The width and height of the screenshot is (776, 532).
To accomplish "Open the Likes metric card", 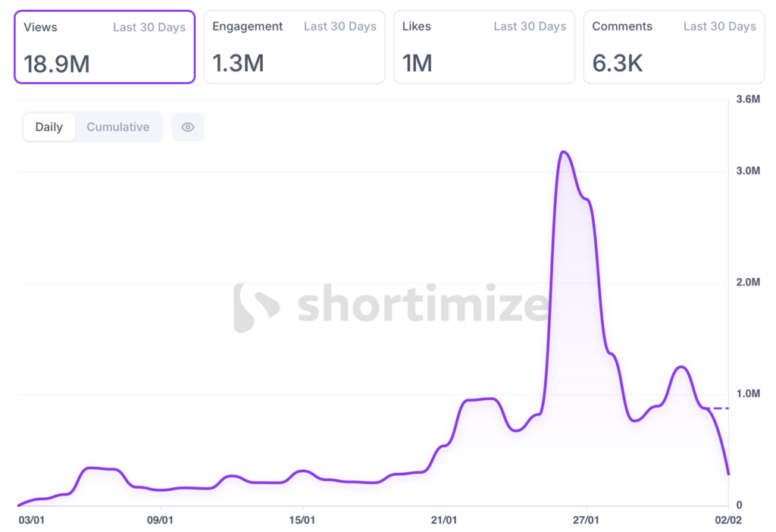I will pos(483,47).
